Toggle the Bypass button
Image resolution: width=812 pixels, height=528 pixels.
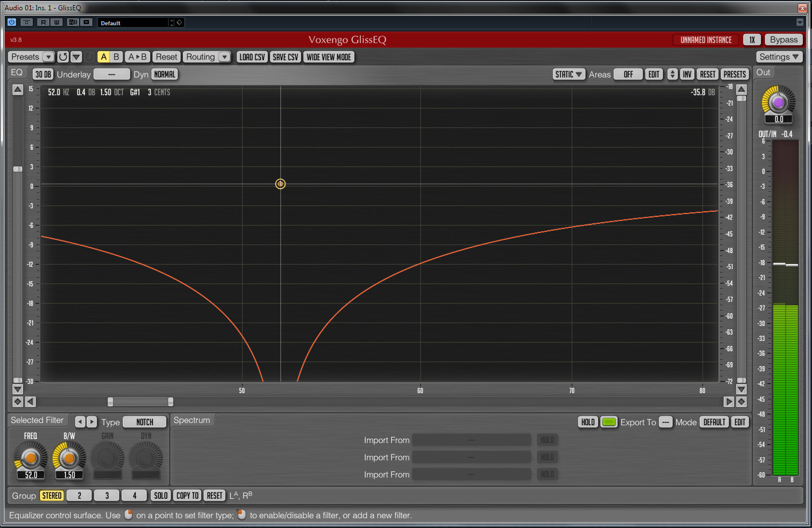[x=783, y=40]
